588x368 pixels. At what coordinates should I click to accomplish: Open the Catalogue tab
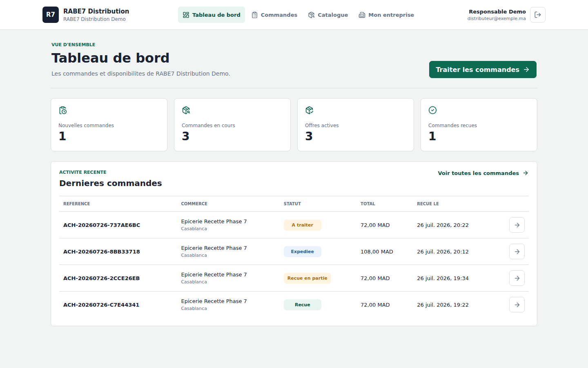coord(328,15)
